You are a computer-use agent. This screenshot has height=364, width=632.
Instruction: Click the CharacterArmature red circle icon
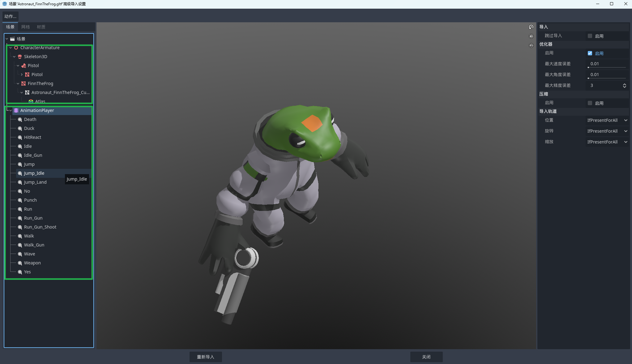(16, 48)
